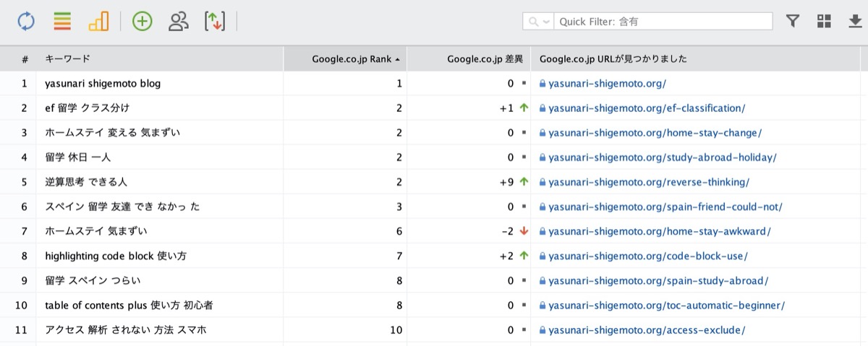Viewport: 868px width, 346px height.
Task: Select keyword ホームステイ 変える 気まずい
Action: (x=112, y=133)
